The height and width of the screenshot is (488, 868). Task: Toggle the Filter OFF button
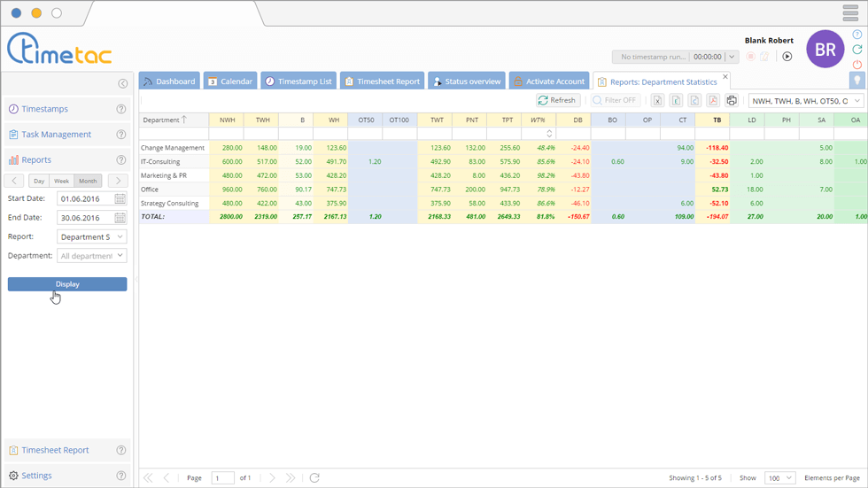(x=615, y=101)
